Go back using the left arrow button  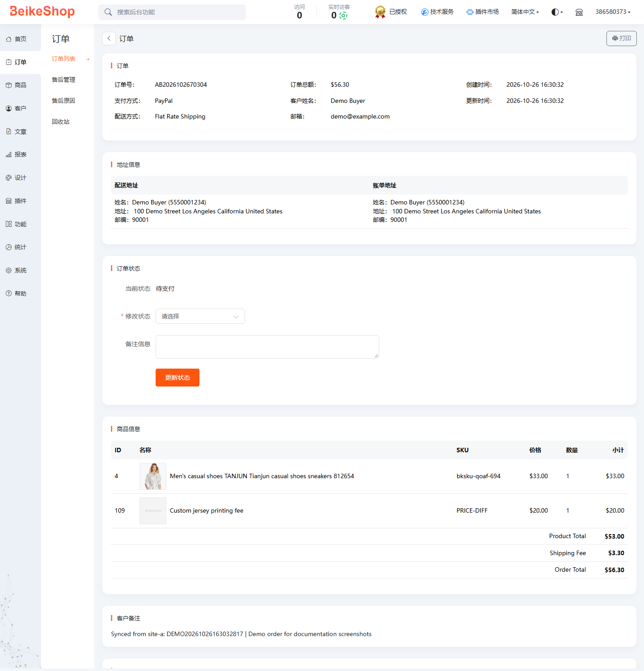pyautogui.click(x=109, y=38)
